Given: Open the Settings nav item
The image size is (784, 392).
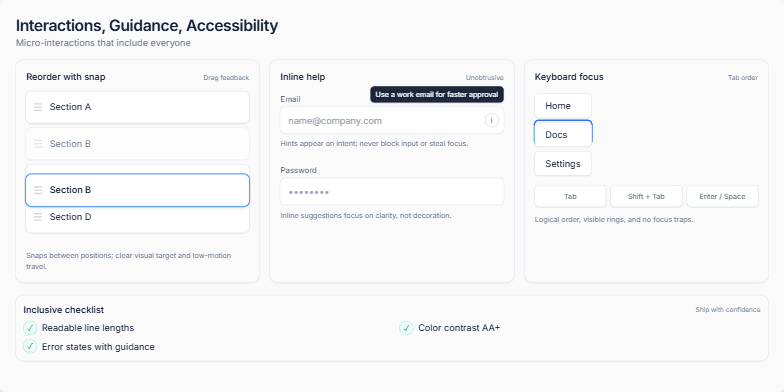Looking at the screenshot, I should (x=563, y=164).
